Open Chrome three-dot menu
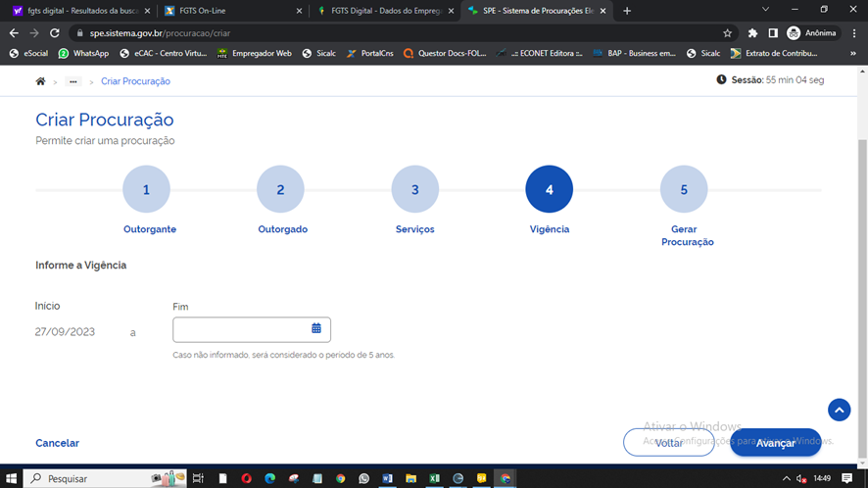Image resolution: width=868 pixels, height=488 pixels. coord(853,32)
